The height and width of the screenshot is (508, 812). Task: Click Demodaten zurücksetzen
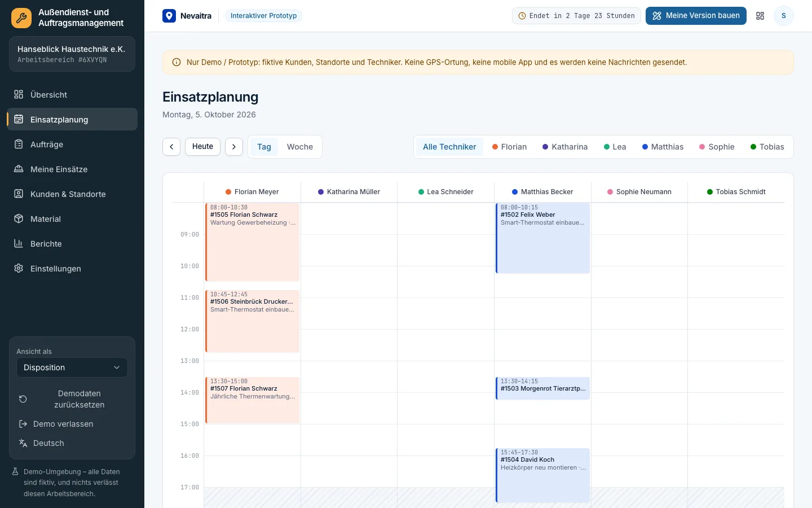(72, 399)
